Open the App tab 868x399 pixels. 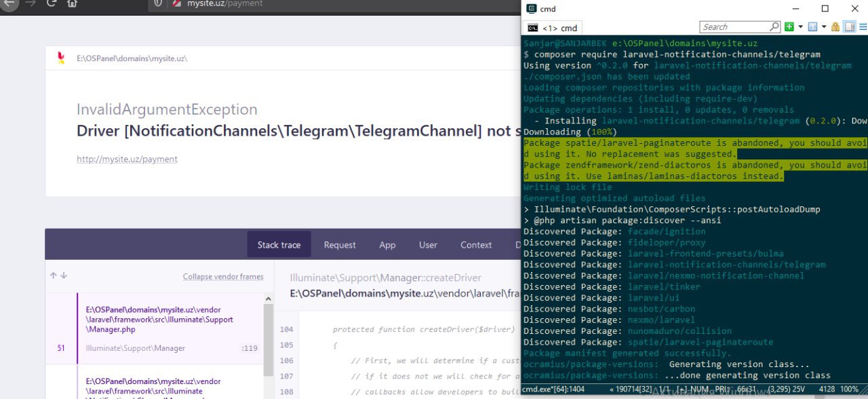coord(387,245)
